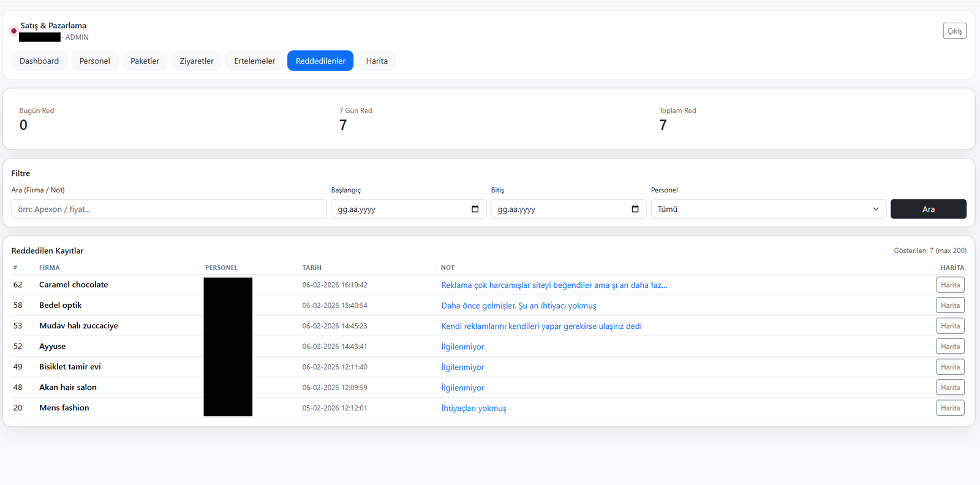Switch to the Dashboard tab
The image size is (980, 485).
(39, 61)
